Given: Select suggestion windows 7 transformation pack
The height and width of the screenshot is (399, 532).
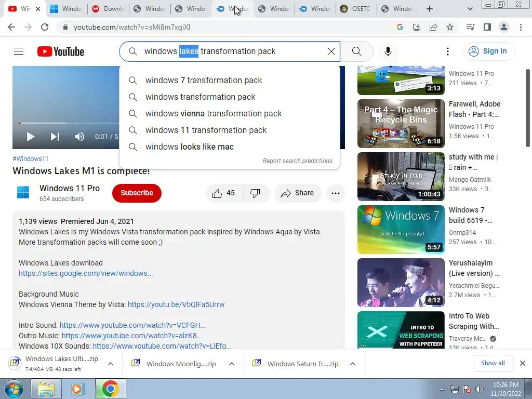Looking at the screenshot, I should click(229, 81).
